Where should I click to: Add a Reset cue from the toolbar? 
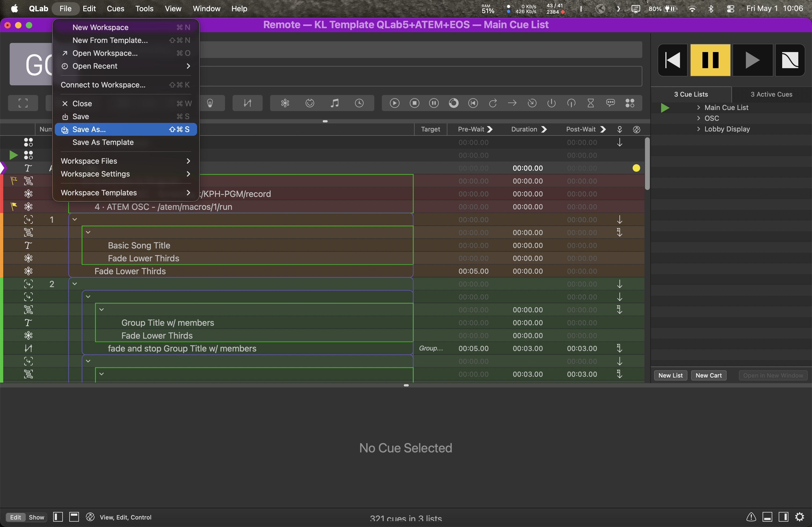point(473,103)
